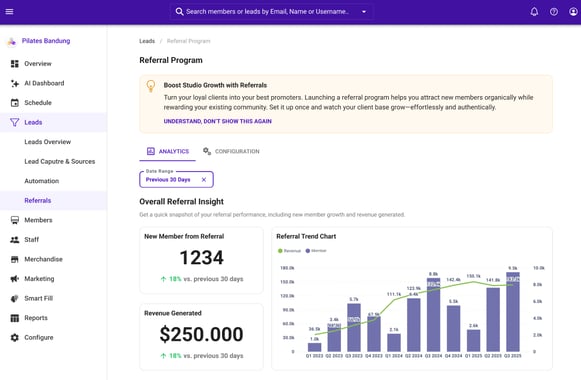The height and width of the screenshot is (380, 581).
Task: Open Members in the sidebar
Action: coord(54,220)
